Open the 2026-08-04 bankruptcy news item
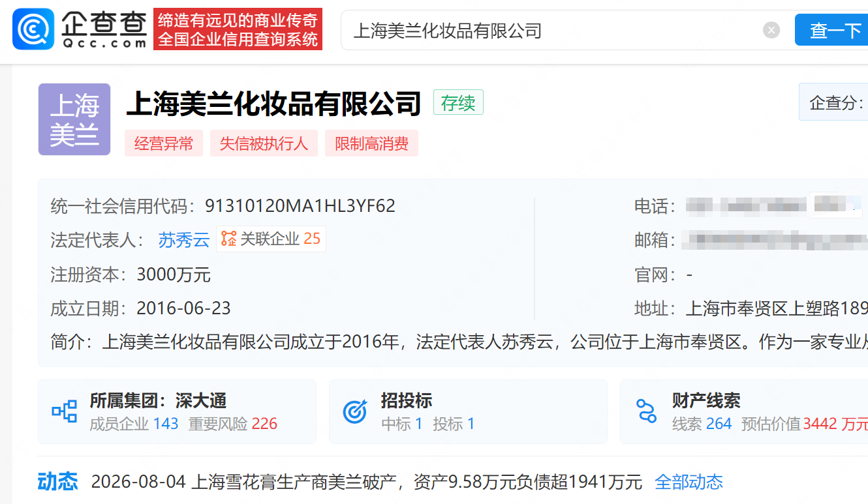The height and width of the screenshot is (504, 868). [x=367, y=482]
